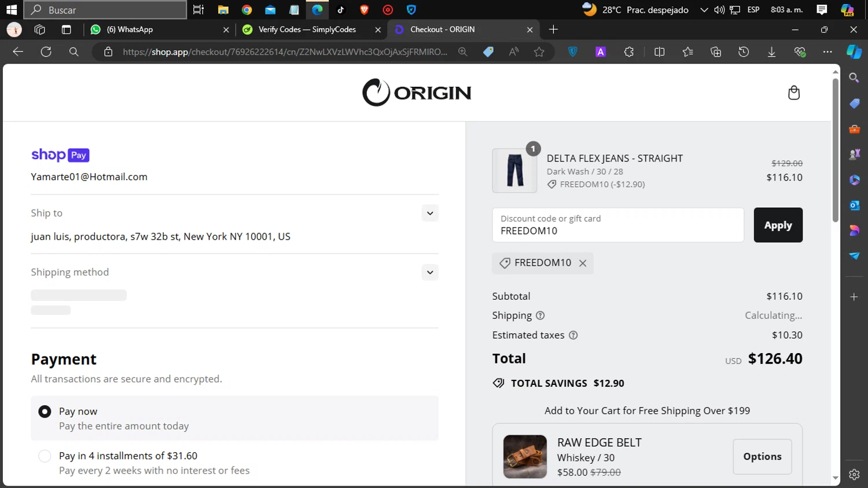Click the page vertical scrollbar
This screenshot has height=488, width=868.
(x=835, y=151)
